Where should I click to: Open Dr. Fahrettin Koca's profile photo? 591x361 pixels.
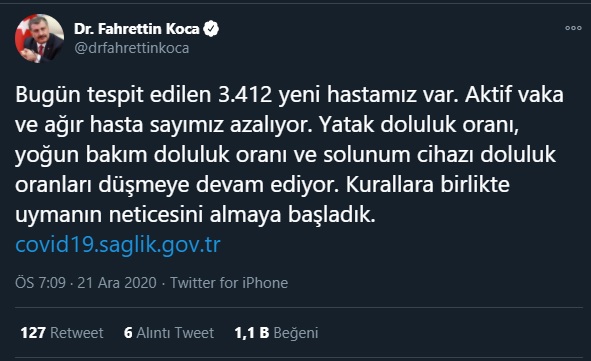click(x=39, y=38)
